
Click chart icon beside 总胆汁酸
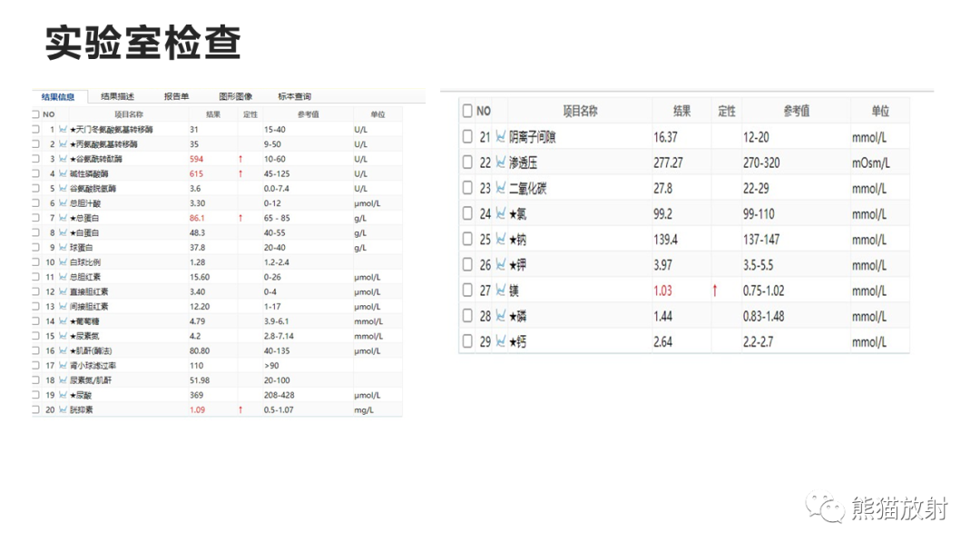coord(64,203)
